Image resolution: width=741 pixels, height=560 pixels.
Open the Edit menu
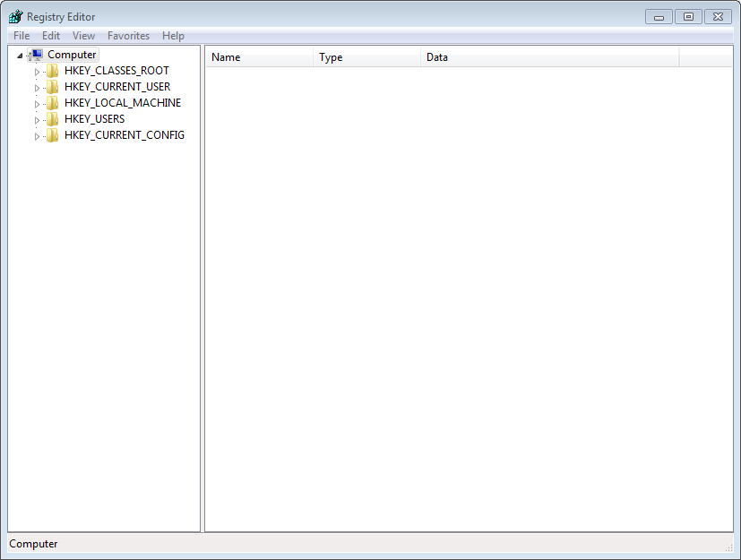[x=50, y=36]
